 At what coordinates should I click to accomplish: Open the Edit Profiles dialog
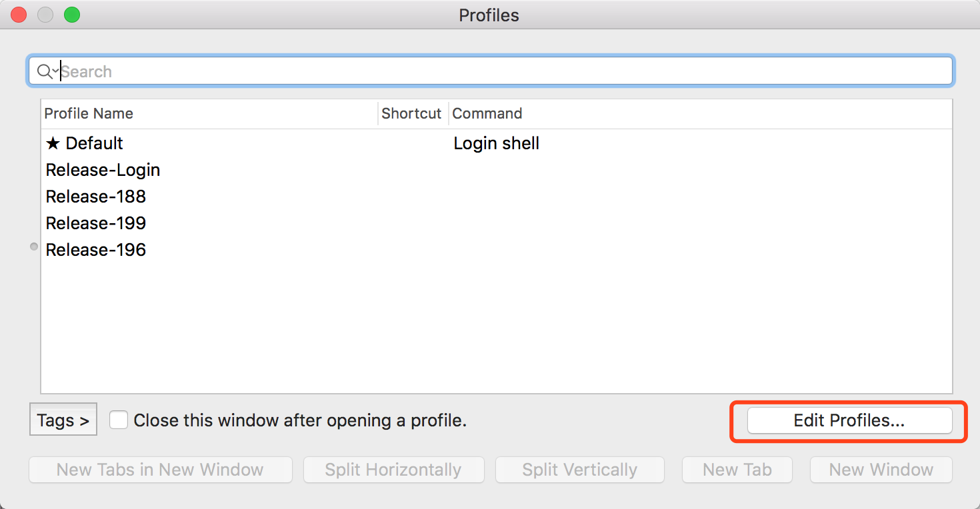pyautogui.click(x=849, y=420)
